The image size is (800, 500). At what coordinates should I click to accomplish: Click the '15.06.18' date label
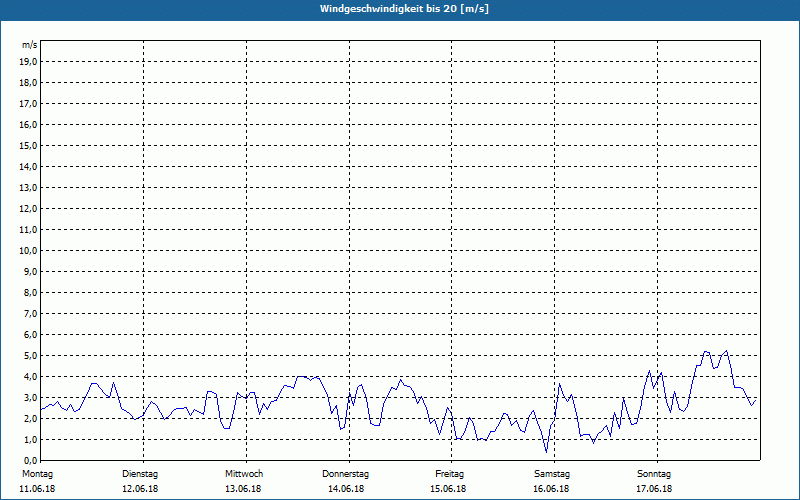(448, 489)
